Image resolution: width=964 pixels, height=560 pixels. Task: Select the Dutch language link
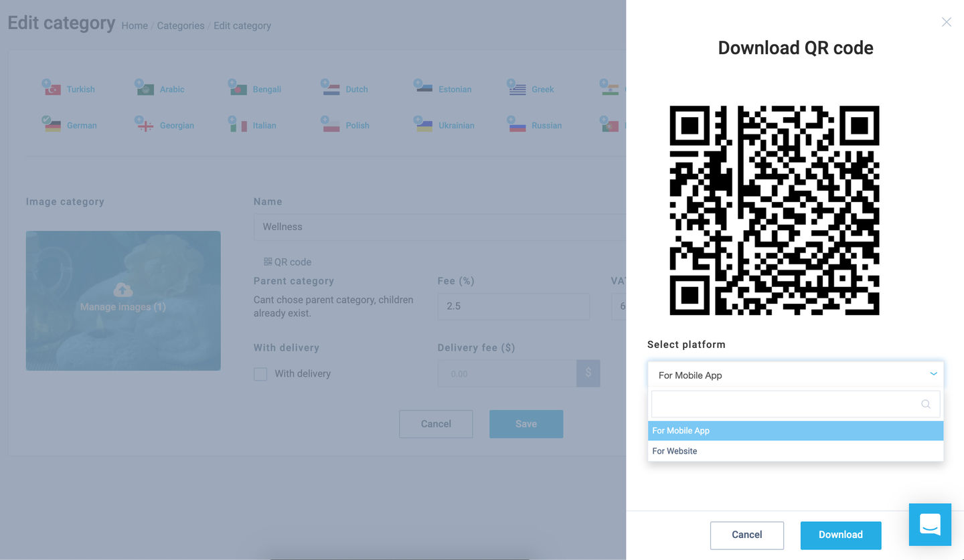pyautogui.click(x=357, y=89)
